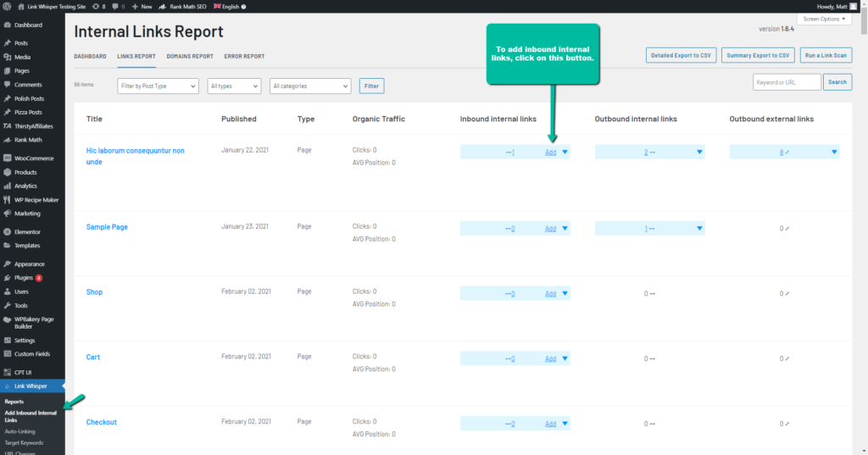The width and height of the screenshot is (868, 455).
Task: Open the Filter by Post Type dropdown
Action: pyautogui.click(x=158, y=86)
